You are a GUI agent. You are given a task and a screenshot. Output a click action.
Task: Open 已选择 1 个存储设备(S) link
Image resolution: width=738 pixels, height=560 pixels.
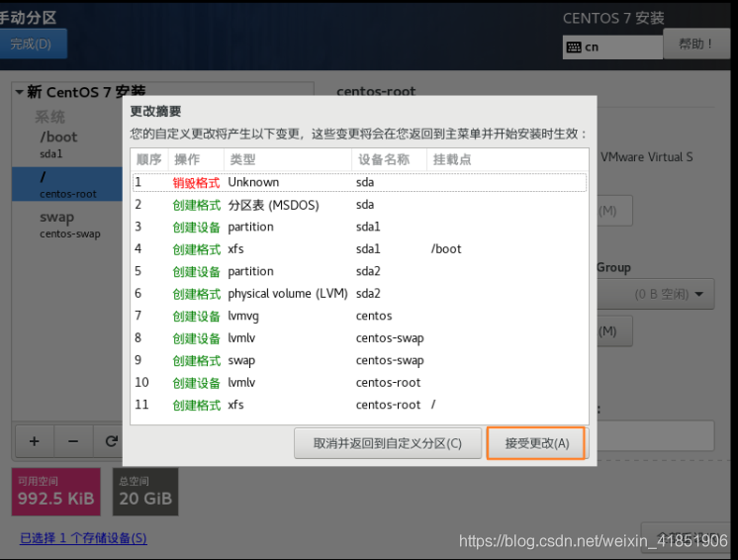pos(83,538)
